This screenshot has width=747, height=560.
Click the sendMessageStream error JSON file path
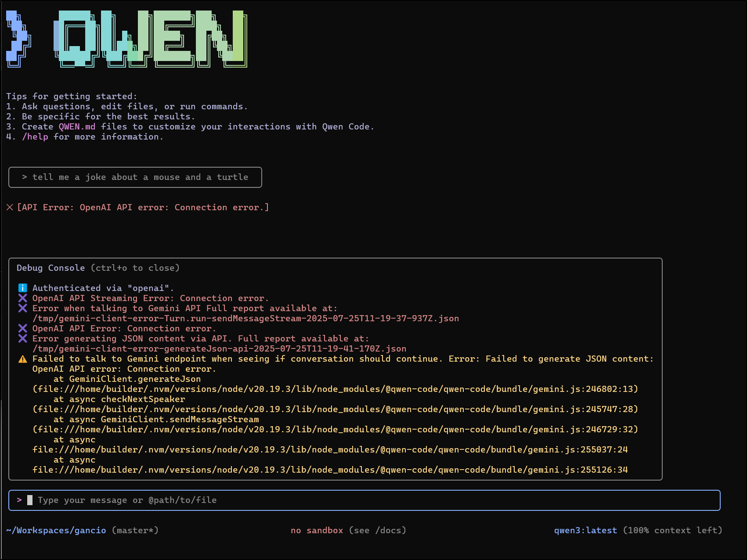245,318
